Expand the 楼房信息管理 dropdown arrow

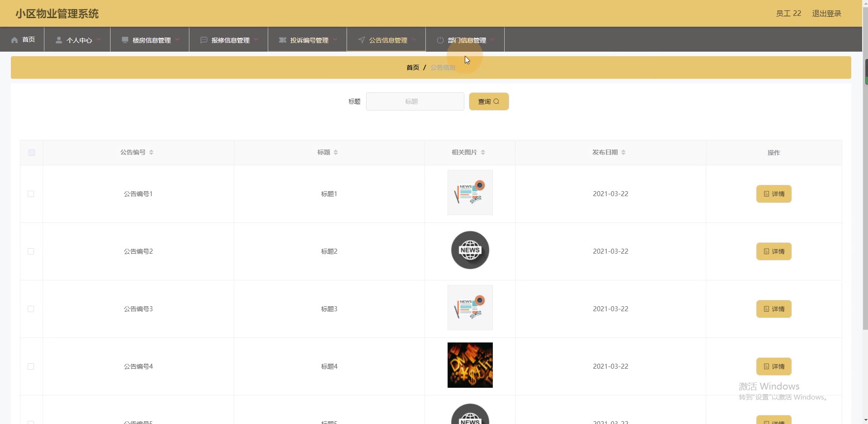click(x=177, y=40)
